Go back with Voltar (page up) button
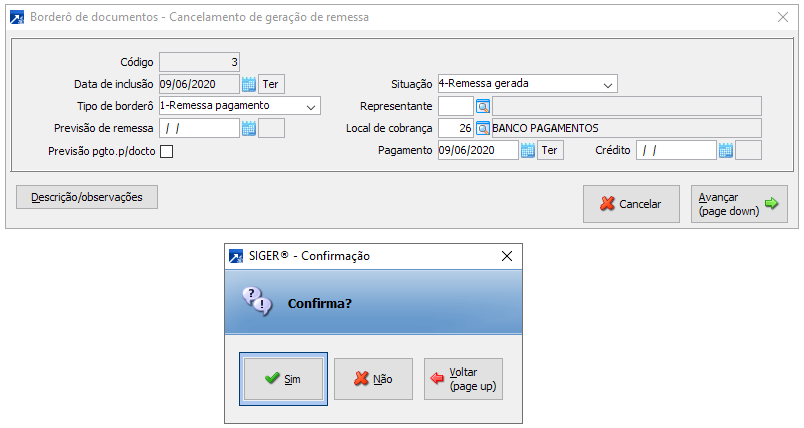This screenshot has width=804, height=428. [x=464, y=379]
